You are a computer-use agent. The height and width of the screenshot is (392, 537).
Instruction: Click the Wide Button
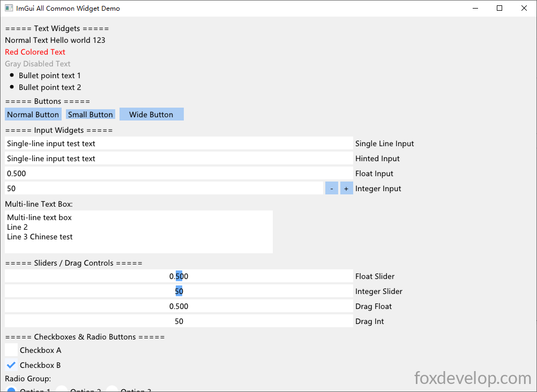click(151, 115)
